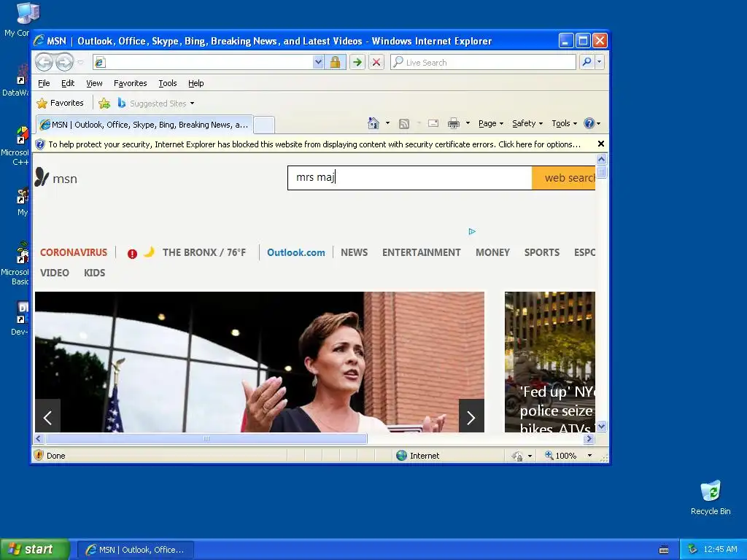Viewport: 747px width, 560px height.
Task: Close the security information bar
Action: [601, 144]
